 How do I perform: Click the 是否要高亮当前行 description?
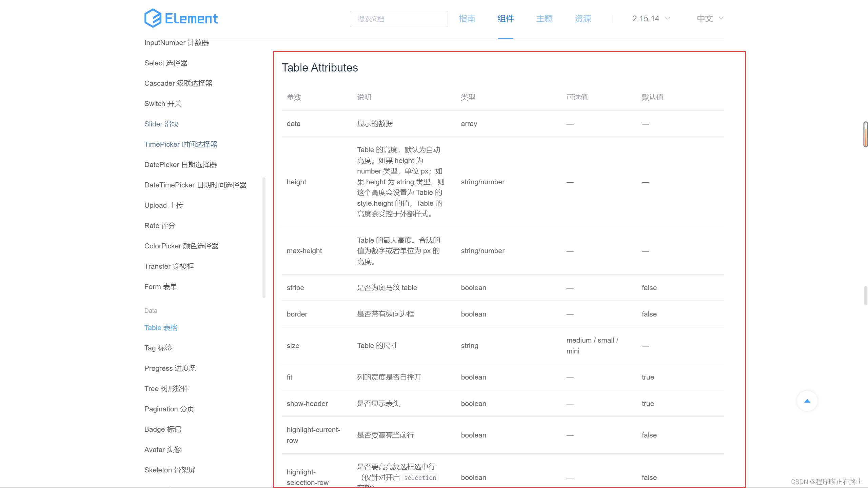(386, 435)
